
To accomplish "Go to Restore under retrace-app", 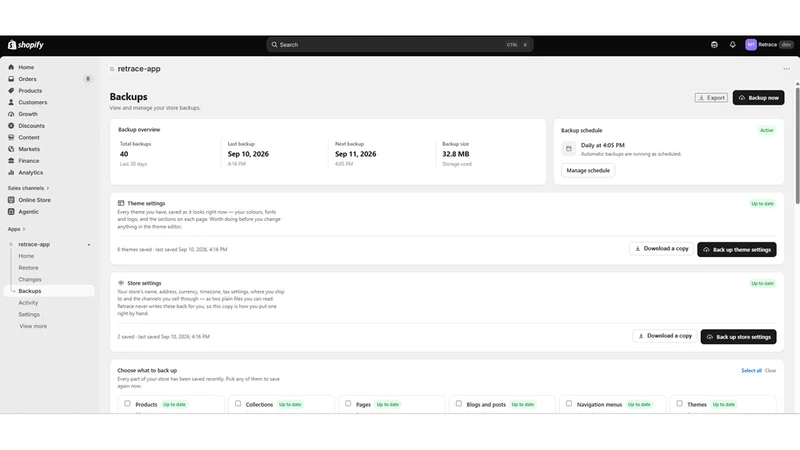I will coord(29,268).
